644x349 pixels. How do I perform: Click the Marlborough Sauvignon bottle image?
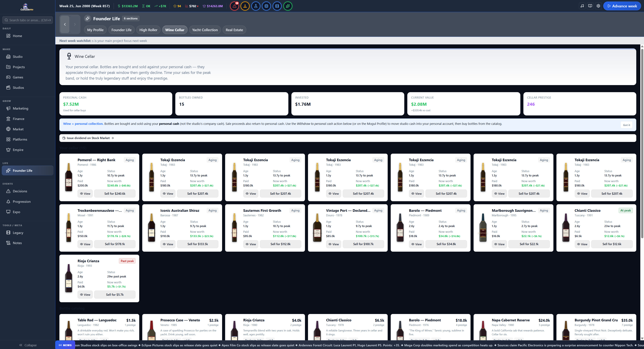pyautogui.click(x=483, y=228)
